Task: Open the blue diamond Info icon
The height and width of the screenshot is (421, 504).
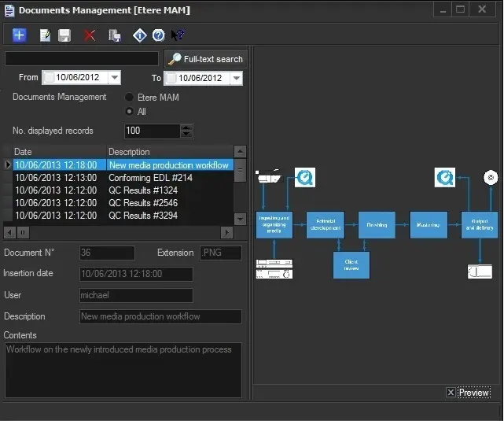Action: click(140, 35)
